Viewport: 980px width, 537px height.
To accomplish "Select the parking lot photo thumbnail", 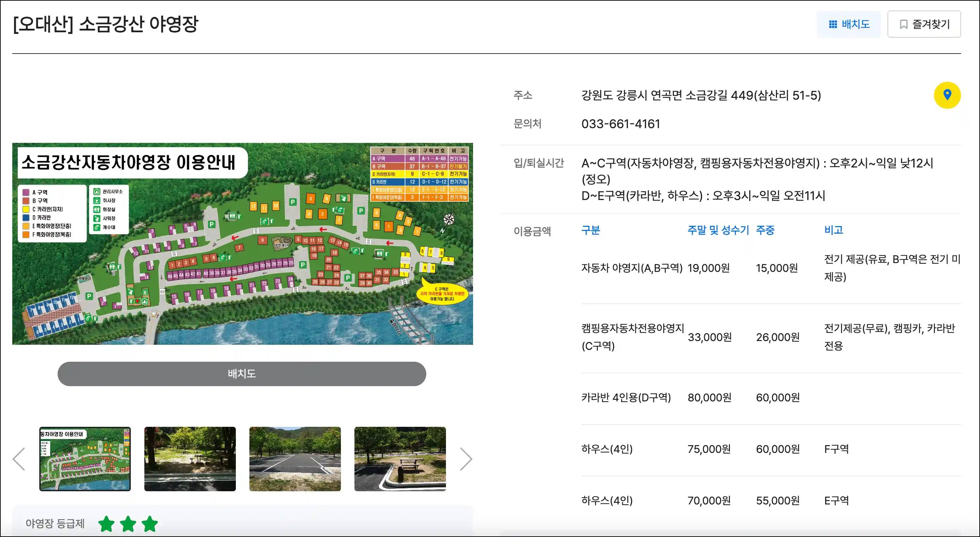I will 295,459.
